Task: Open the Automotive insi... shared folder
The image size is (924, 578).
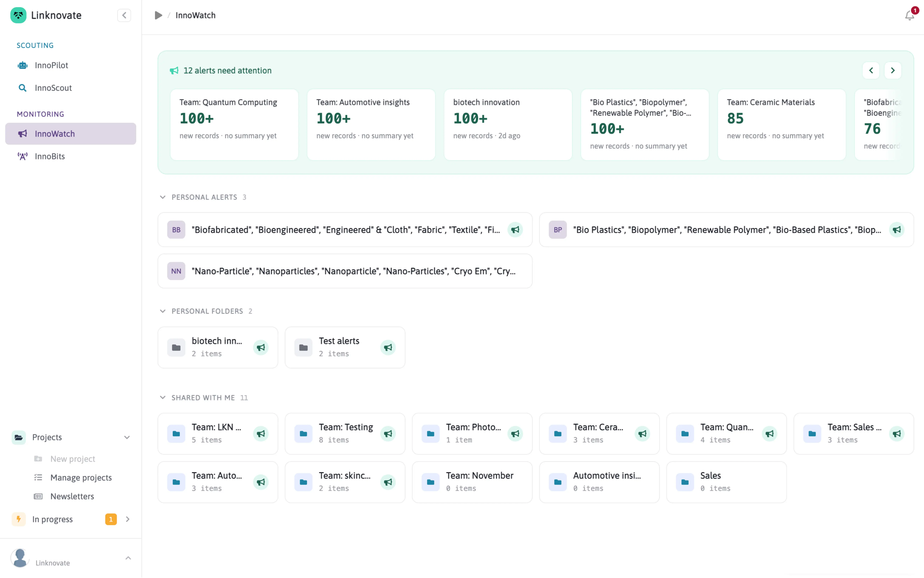Action: [599, 482]
